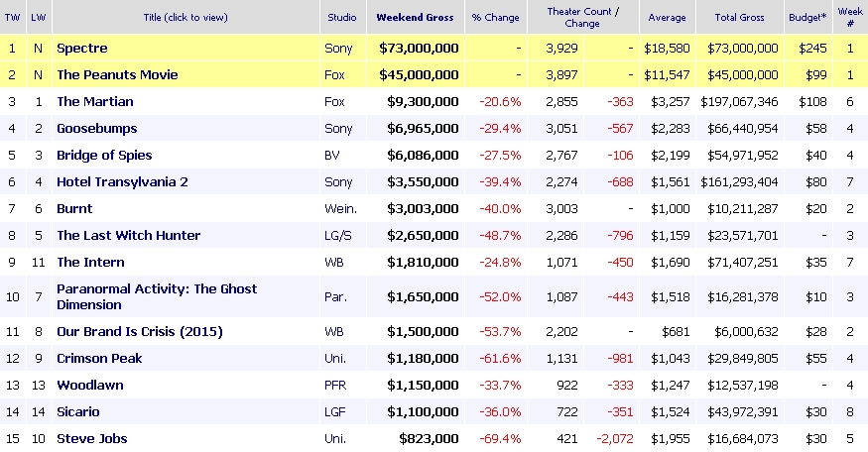This screenshot has height=452, width=868.
Task: Select average $681 for Our Brand Is Crisis
Action: point(676,332)
